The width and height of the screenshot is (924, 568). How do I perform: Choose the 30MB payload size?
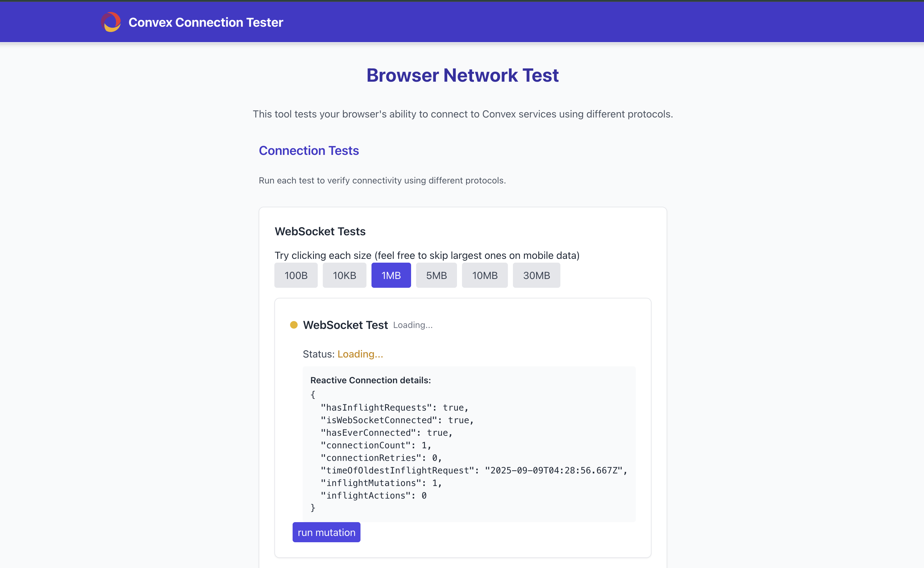[536, 275]
